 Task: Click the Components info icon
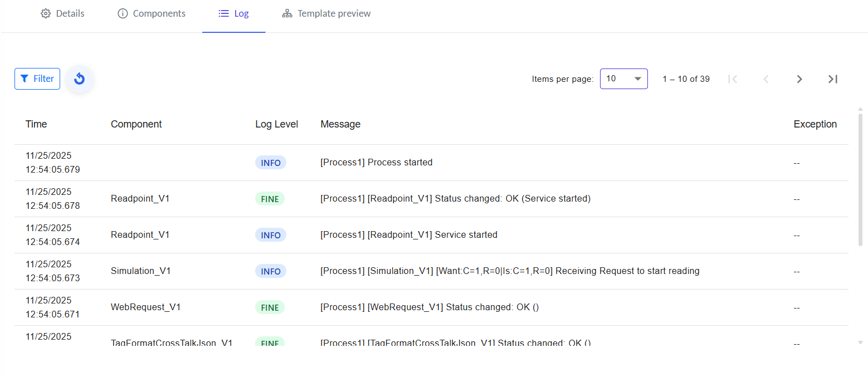(123, 13)
